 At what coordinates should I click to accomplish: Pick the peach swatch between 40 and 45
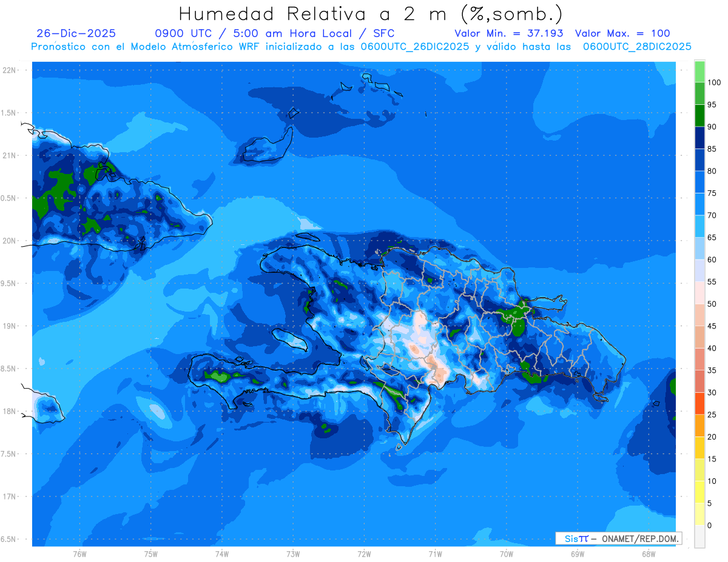coord(699,337)
